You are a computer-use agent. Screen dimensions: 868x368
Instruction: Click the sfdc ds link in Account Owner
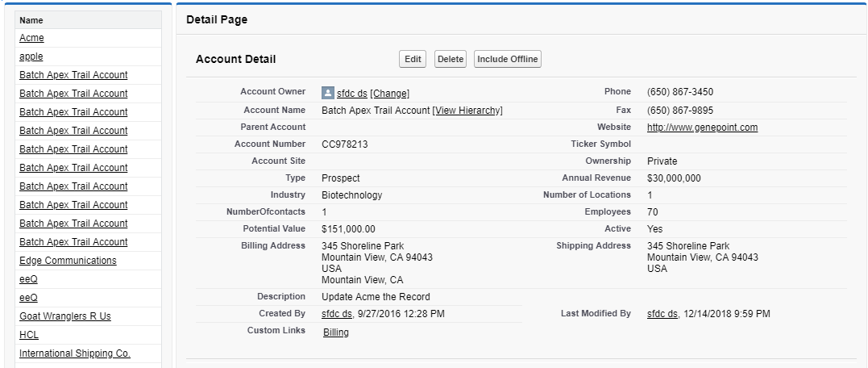click(x=352, y=94)
